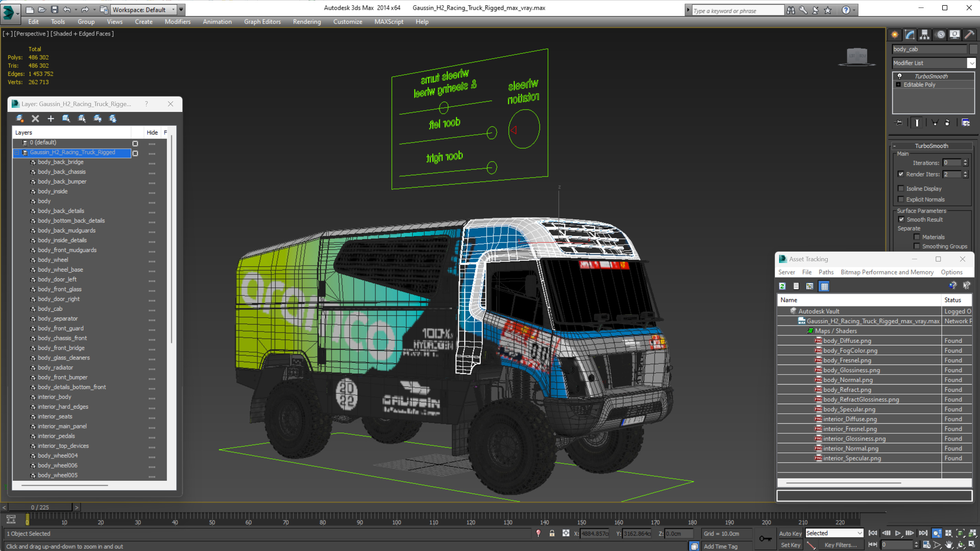Click Configure Modifier Sets icon

pos(966,123)
